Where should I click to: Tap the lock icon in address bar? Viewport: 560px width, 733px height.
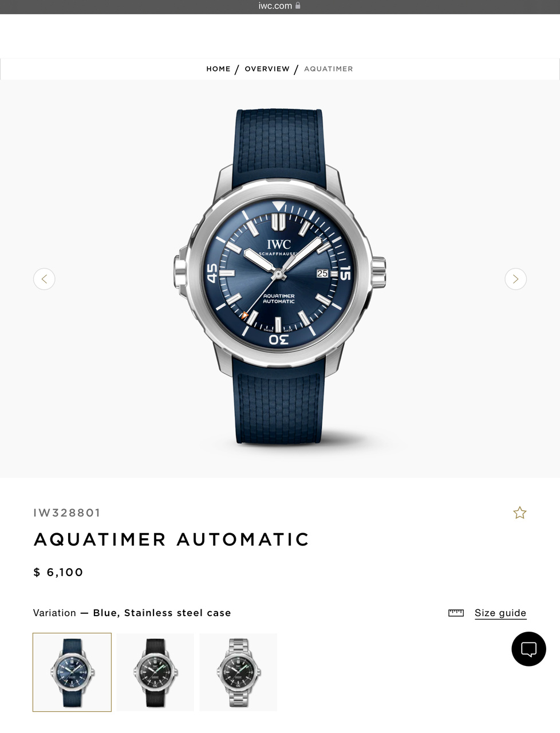point(298,6)
